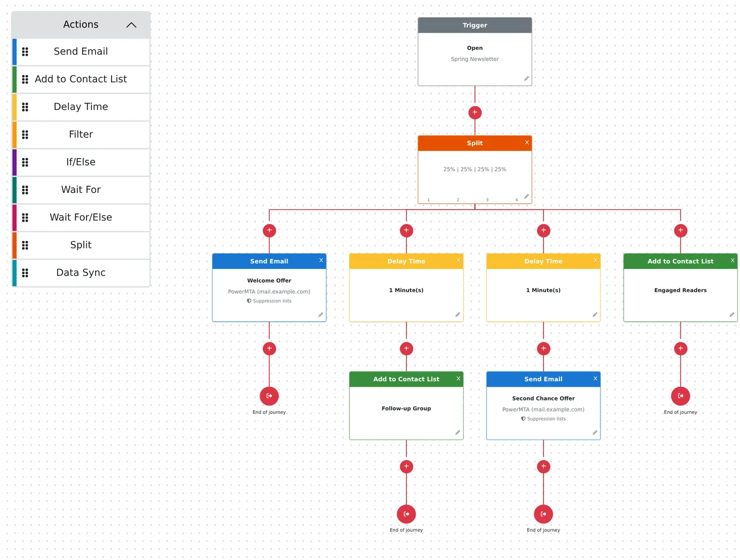Remove Delay Time node above Second Chance Offer
The image size is (740, 560).
(x=595, y=260)
